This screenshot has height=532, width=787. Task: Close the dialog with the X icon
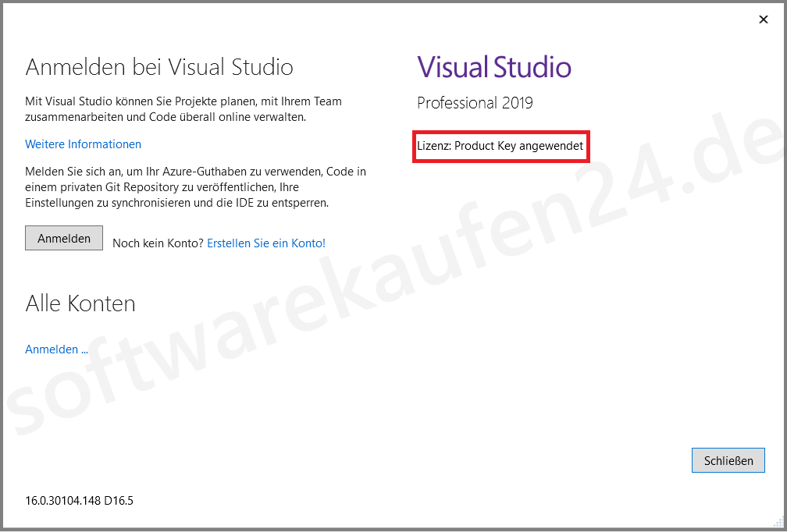point(764,20)
